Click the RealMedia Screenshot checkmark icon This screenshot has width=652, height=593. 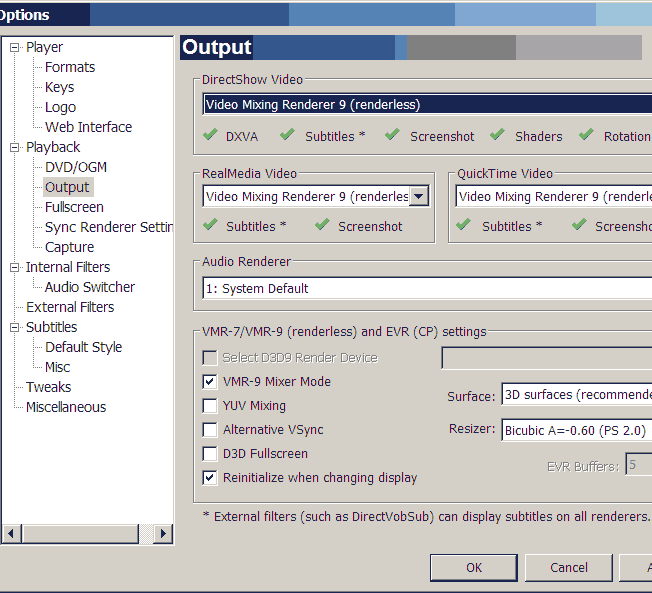coord(322,225)
